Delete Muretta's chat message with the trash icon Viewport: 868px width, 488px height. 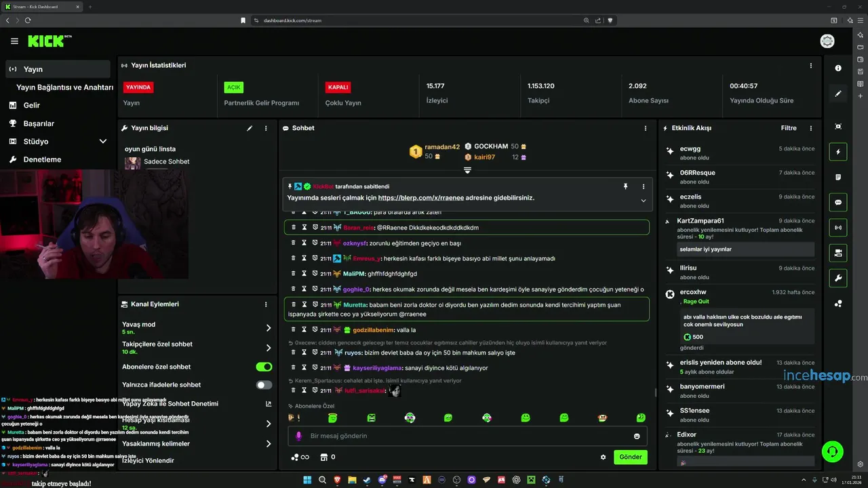(294, 305)
